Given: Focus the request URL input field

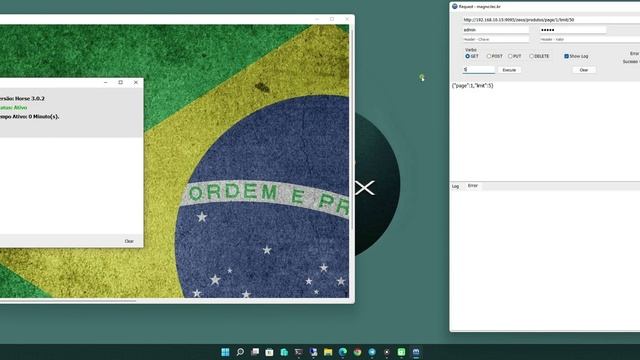Looking at the screenshot, I should 551,20.
